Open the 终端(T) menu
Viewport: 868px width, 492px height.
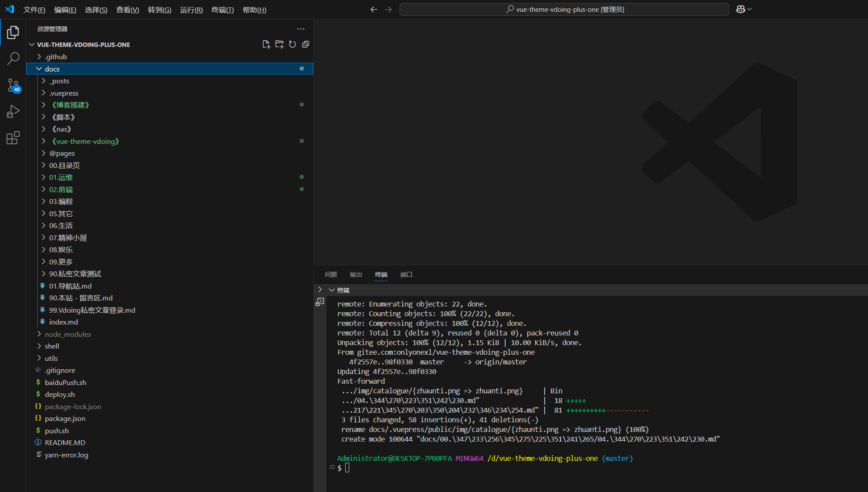(223, 10)
